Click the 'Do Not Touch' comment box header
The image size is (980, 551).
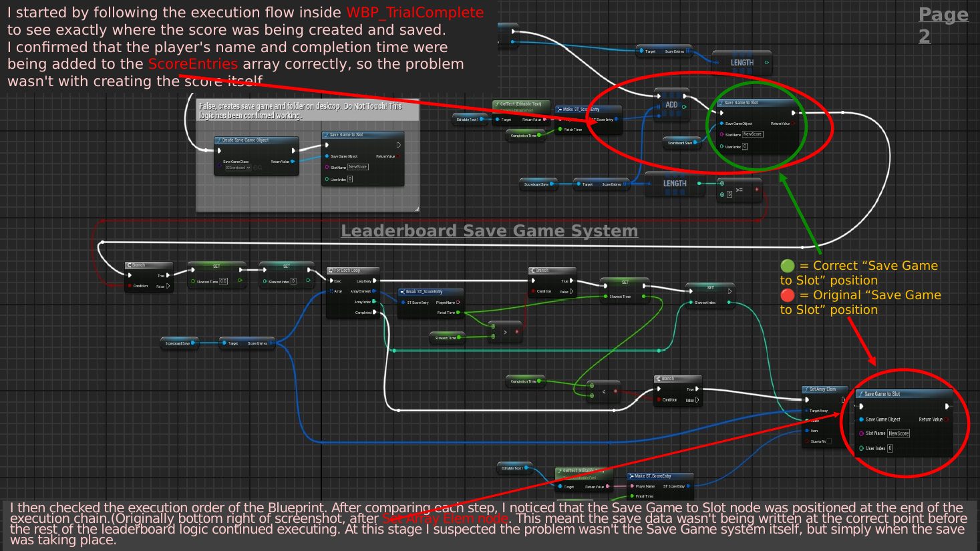[x=307, y=111]
